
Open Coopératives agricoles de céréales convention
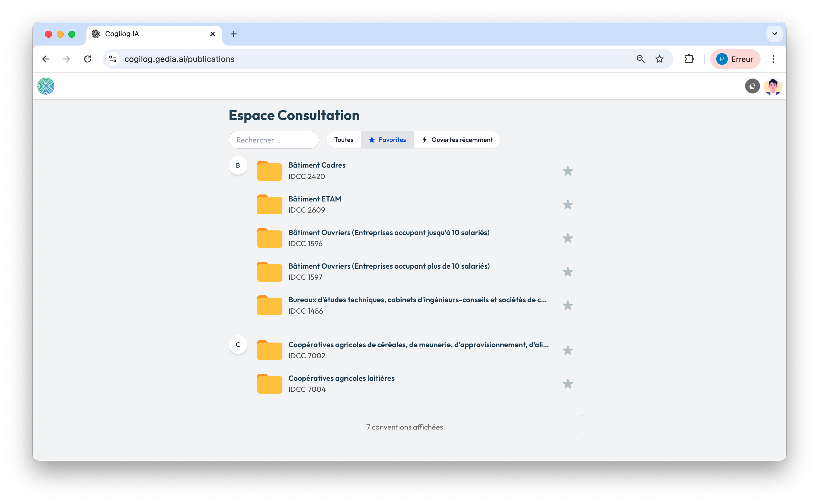pyautogui.click(x=418, y=345)
